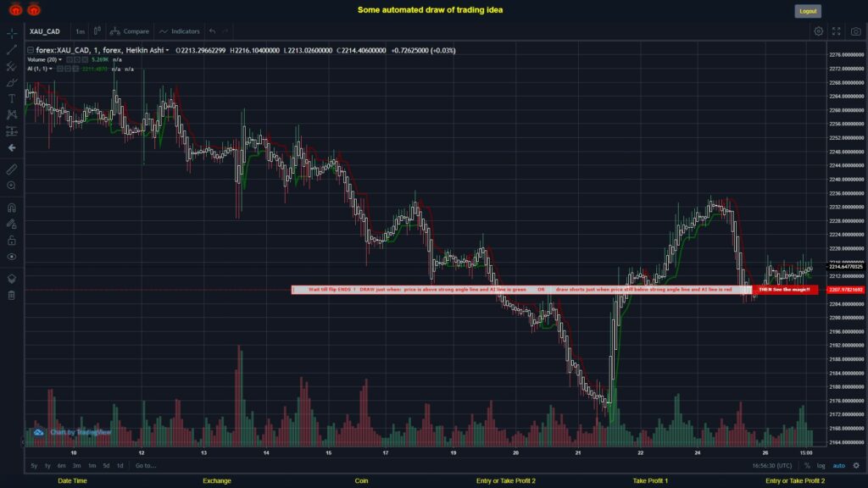Select the 5y time range
868x488 pixels.
click(x=34, y=466)
